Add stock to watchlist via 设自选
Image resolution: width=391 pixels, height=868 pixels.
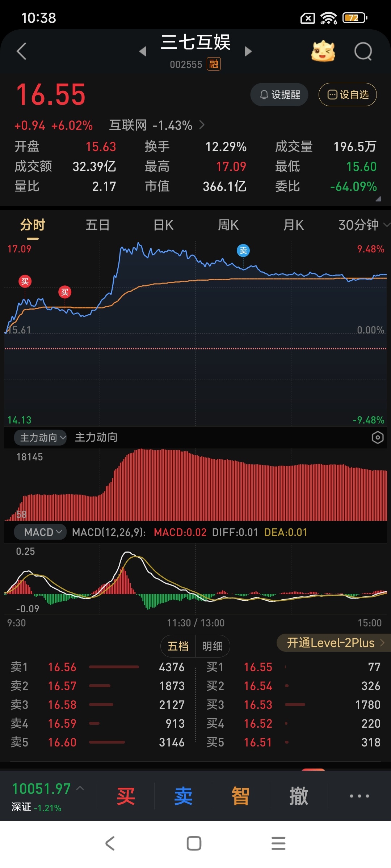coord(348,95)
